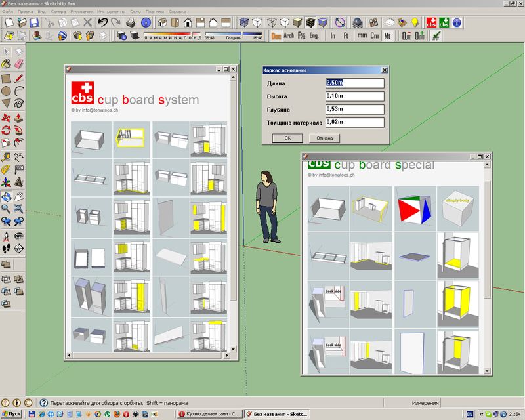Click the Print icon in toolbar
Image resolution: width=525 pixels, height=420 pixels.
click(131, 23)
